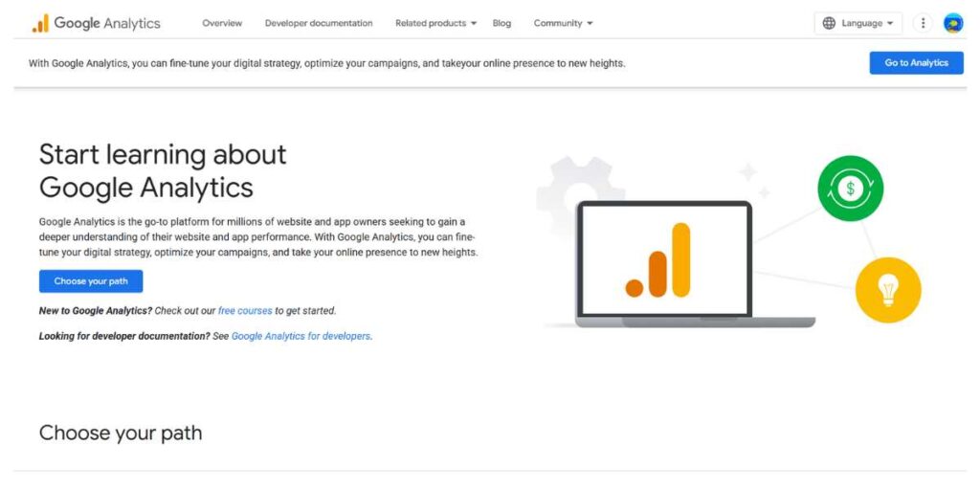Click the yellow lightbulb illustration icon
This screenshot has height=490, width=980.
click(x=887, y=290)
